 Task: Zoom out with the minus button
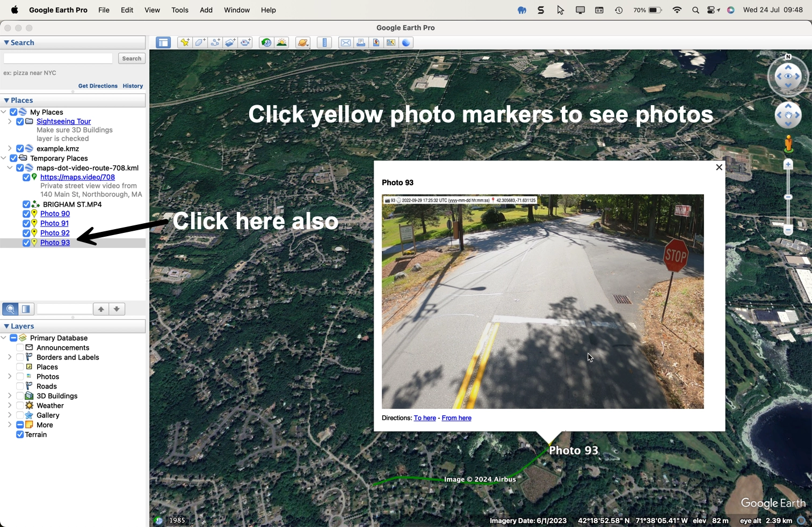tap(788, 230)
